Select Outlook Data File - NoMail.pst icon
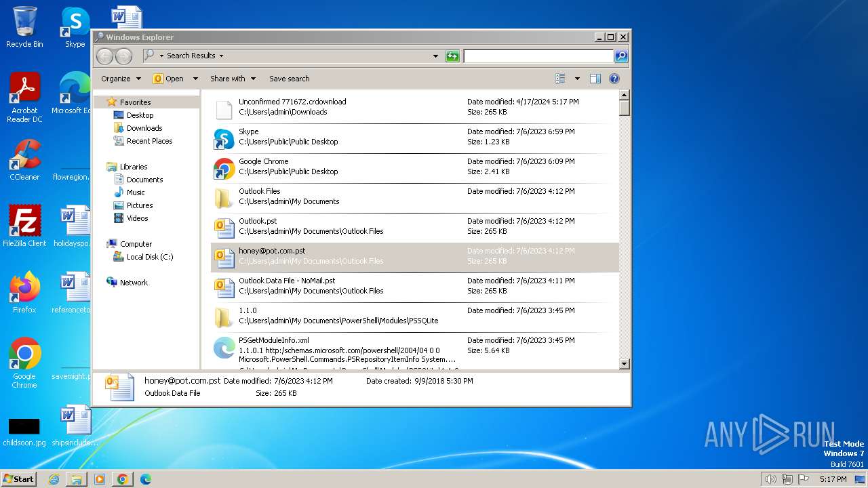 (224, 287)
